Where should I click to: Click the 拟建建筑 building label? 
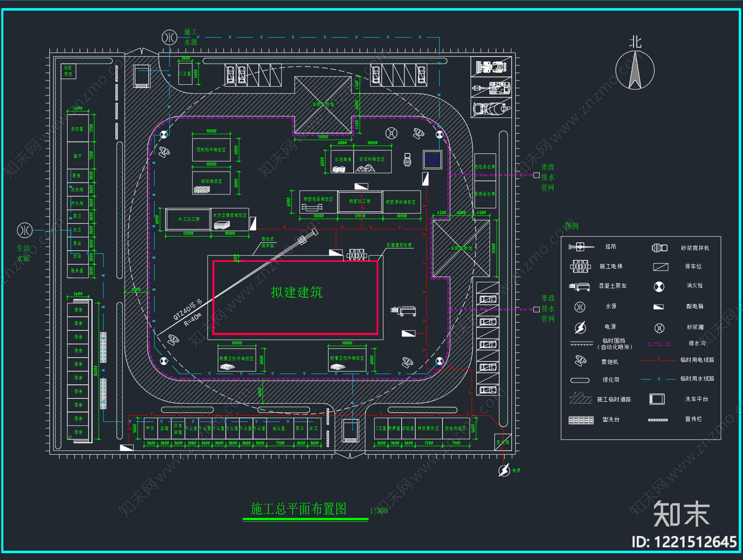coord(297,292)
